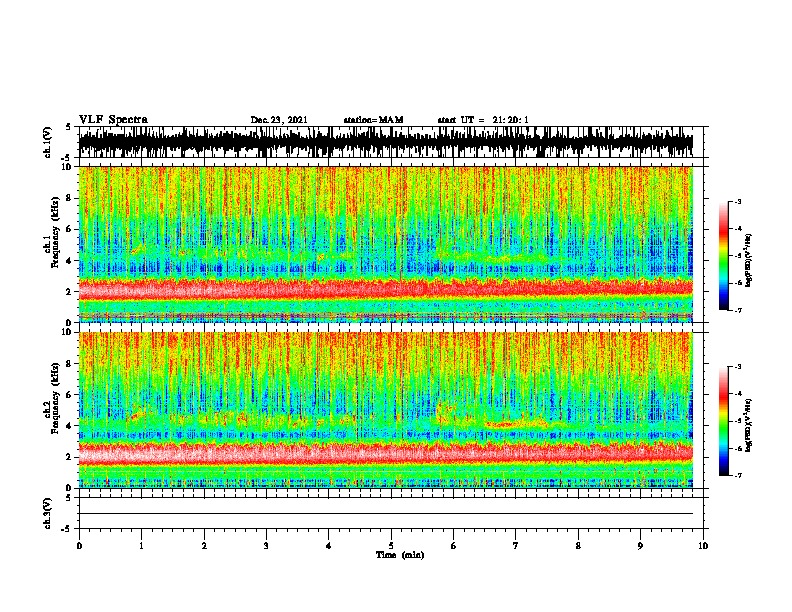Select the date text "Dec. 23, 2021"
The height and width of the screenshot is (612, 792).
tap(279, 120)
